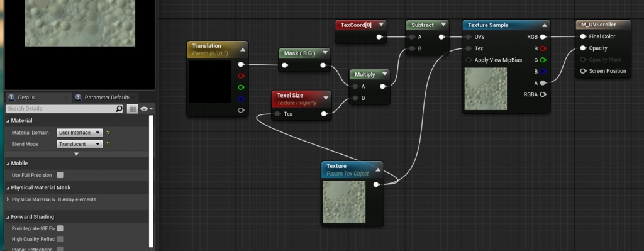Toggle PreintegratedGF checkbox under Forward Shading
644x251 pixels.
[x=60, y=228]
